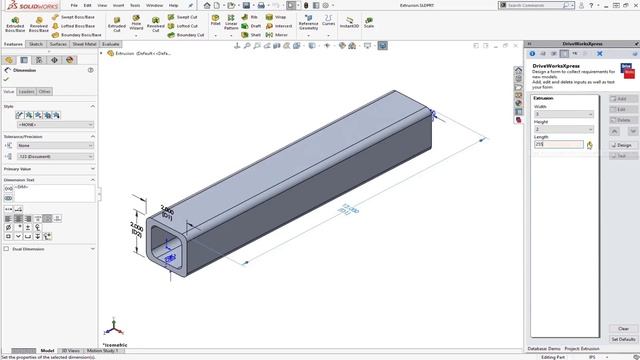Click the Save icon in title toolbar
Screen dimensions: 640x360
(x=246, y=5)
